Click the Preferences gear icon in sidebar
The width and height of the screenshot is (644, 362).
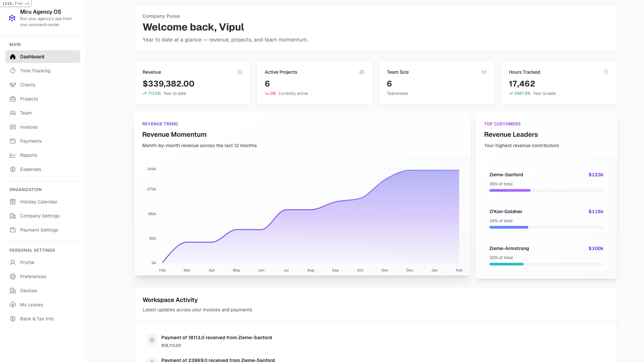(x=13, y=277)
